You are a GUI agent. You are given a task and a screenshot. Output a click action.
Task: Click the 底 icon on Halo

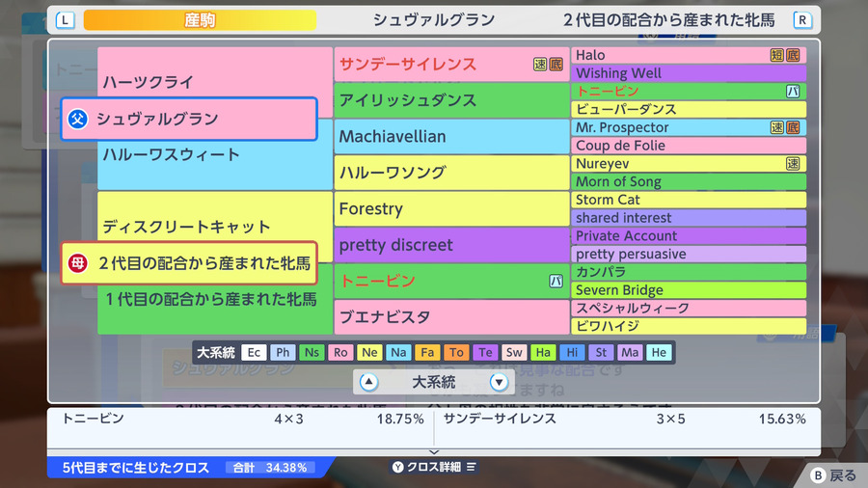[793, 55]
